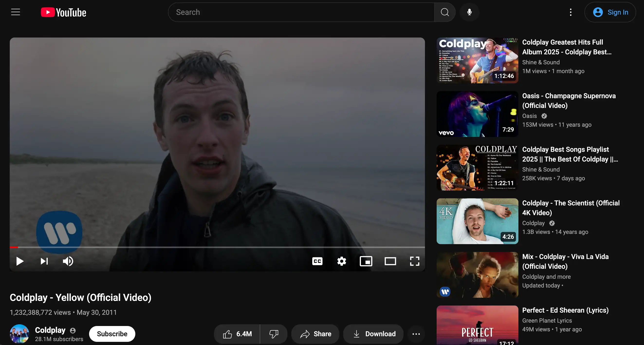
Task: Subscribe to the Coldplay channel
Action: 112,334
